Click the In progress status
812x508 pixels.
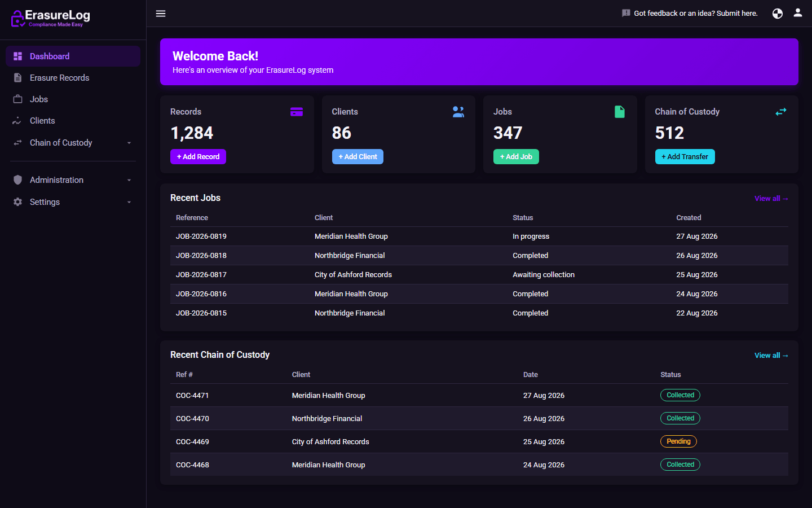click(x=531, y=237)
